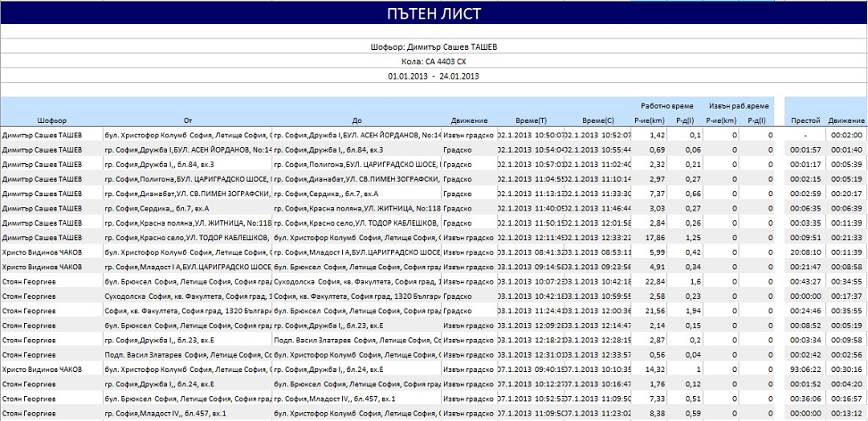Click the distance value 7,33

657,399
